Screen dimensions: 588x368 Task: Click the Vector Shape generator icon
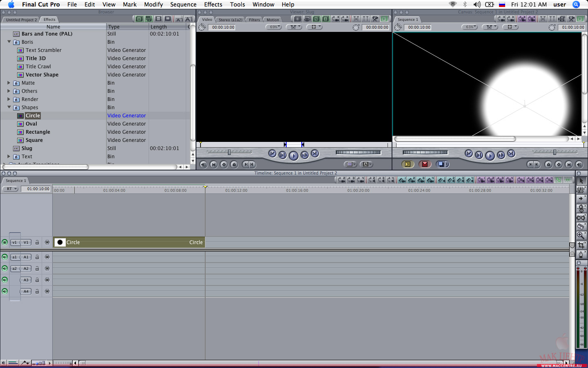20,75
